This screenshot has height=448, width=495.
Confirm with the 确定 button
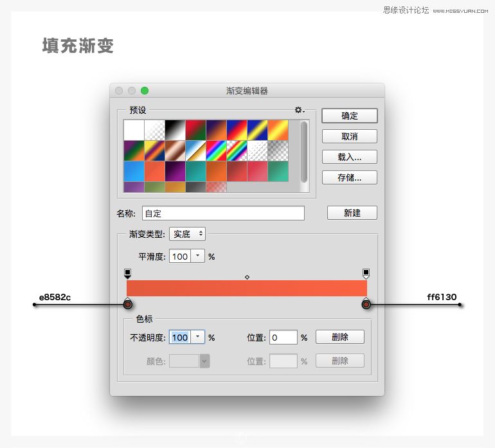[x=350, y=116]
